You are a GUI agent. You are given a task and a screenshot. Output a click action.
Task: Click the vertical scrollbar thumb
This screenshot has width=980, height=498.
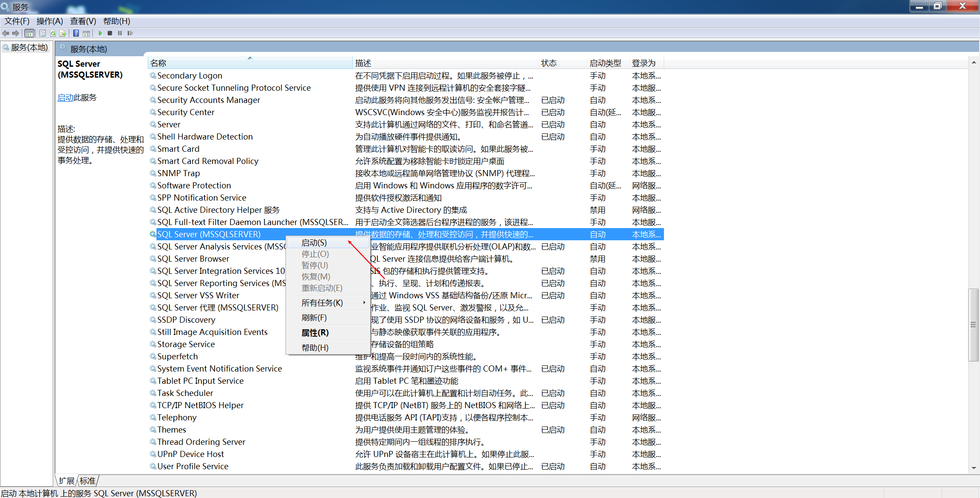973,325
